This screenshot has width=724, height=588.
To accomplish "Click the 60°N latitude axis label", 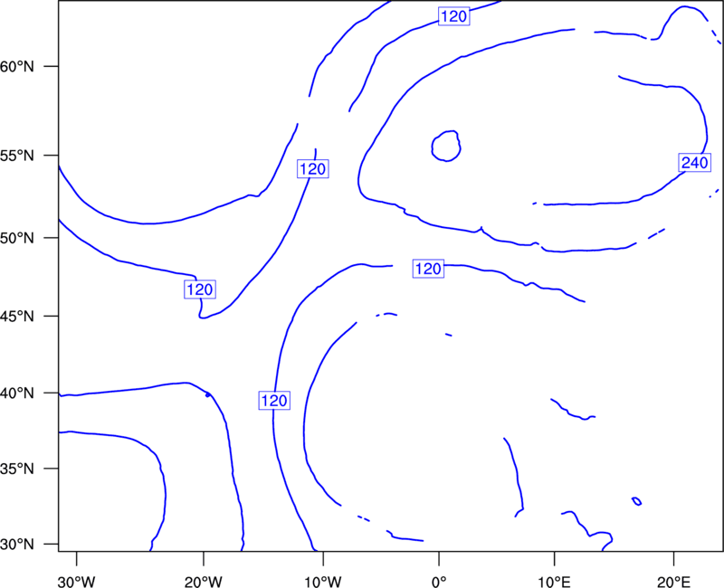I will [x=17, y=67].
